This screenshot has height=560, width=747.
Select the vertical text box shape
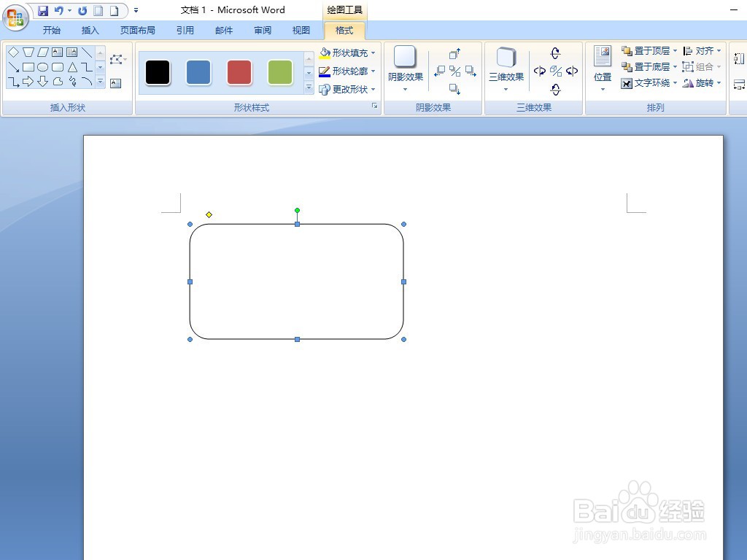pyautogui.click(x=72, y=52)
